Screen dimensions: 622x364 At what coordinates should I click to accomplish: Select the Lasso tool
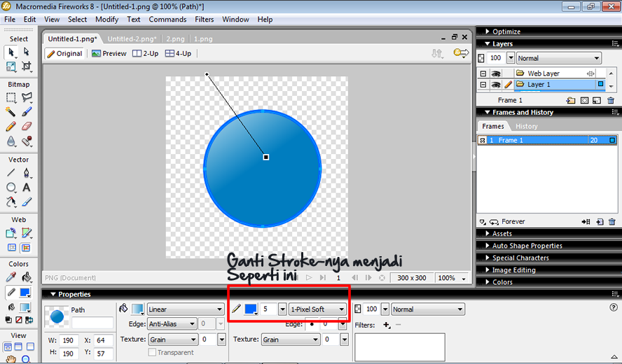26,97
